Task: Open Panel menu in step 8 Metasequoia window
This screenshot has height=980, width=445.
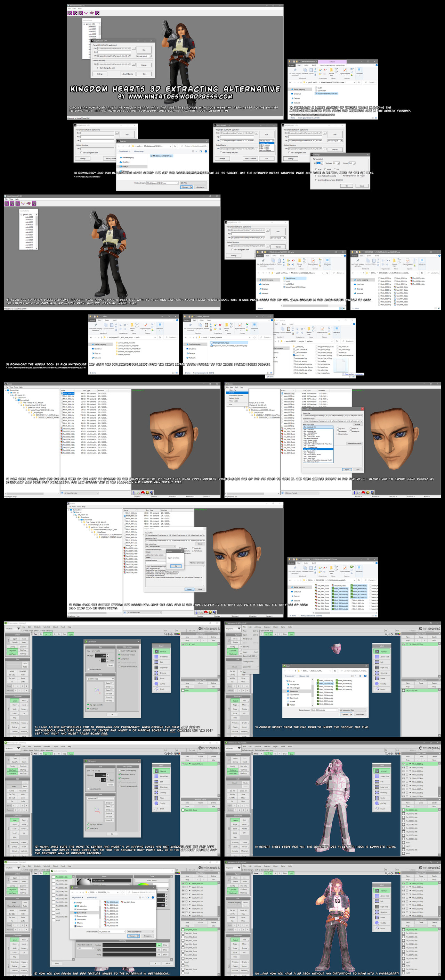Action: 63,627
